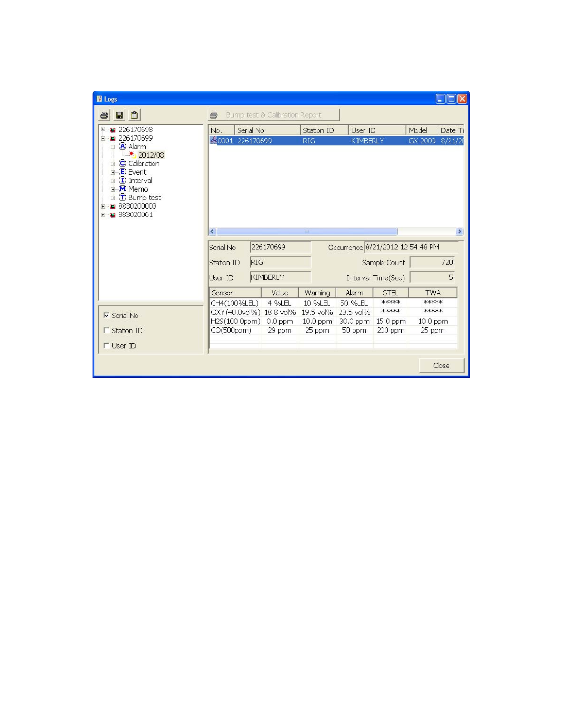Screen dimensions: 563x728
Task: Click the Alarm 'A' circle icon
Action: pyautogui.click(x=122, y=147)
